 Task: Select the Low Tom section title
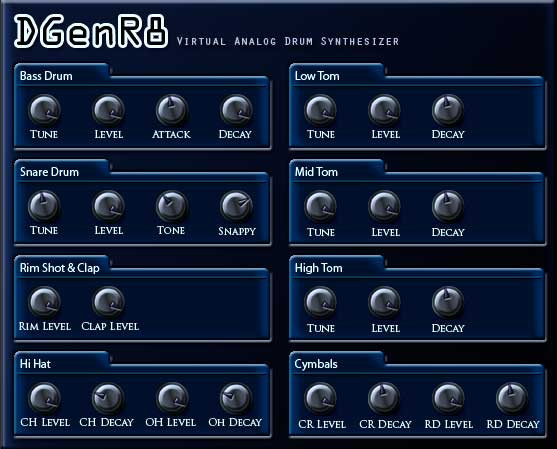tap(317, 76)
